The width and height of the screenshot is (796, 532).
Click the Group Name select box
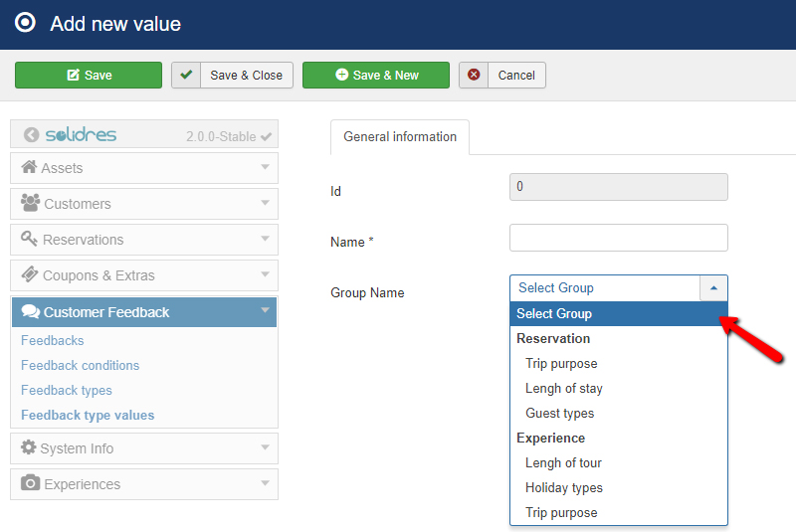pos(618,288)
